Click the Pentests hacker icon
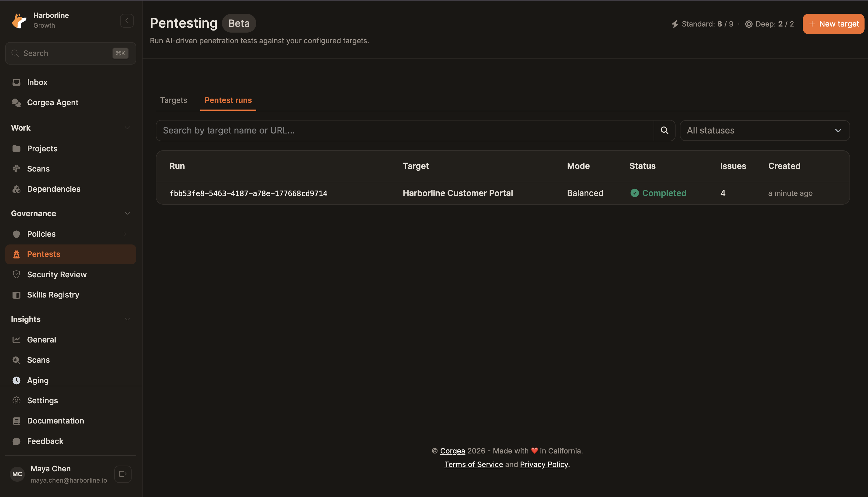868x497 pixels. click(16, 254)
